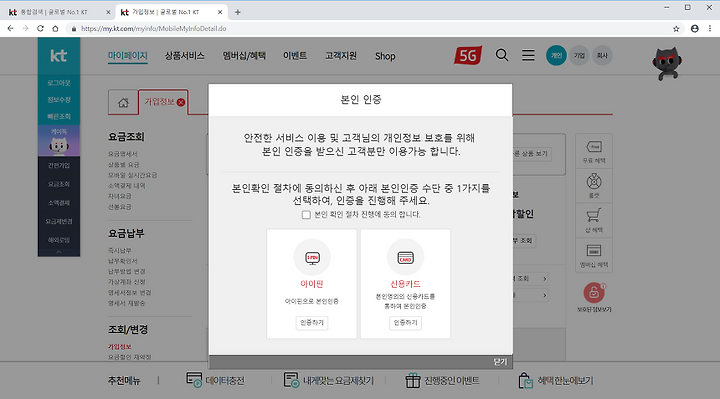Click 요금제변경 in the sidebar
This screenshot has width=720, height=399.
[59, 221]
